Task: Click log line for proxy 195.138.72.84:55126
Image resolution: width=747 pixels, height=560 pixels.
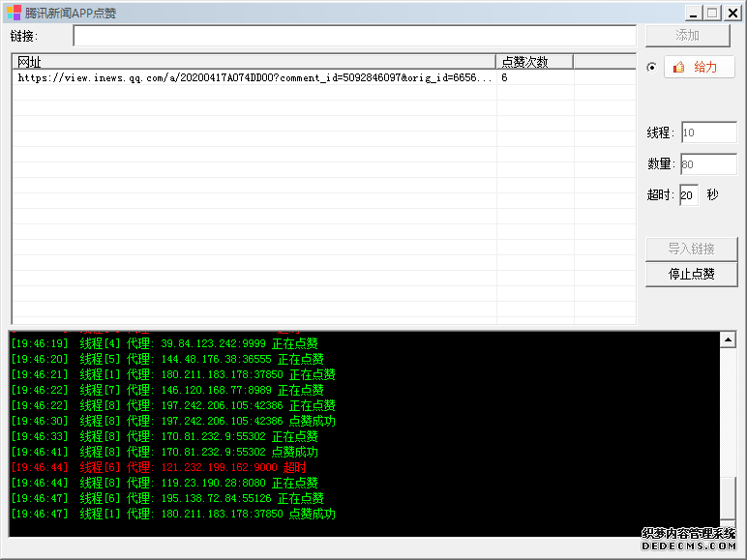Action: (x=167, y=498)
